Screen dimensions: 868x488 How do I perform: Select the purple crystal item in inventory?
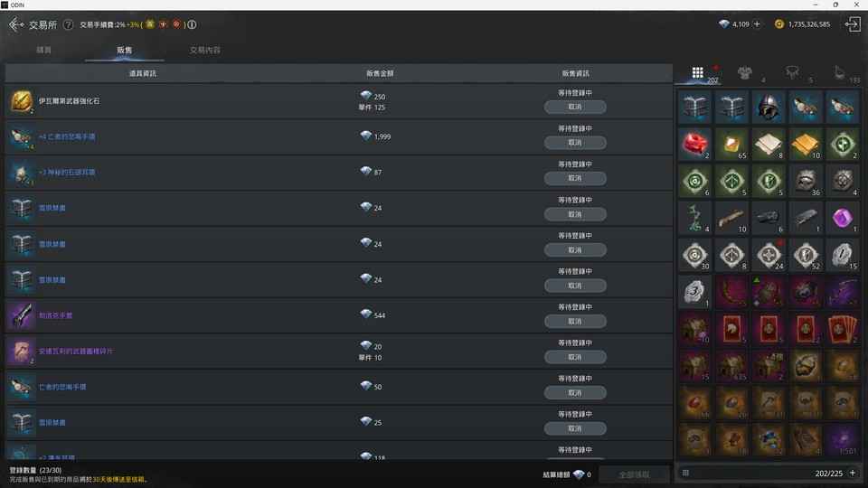tap(841, 217)
